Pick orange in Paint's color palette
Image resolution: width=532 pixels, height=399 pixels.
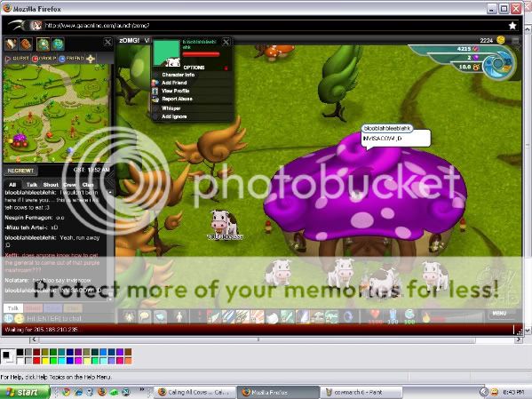[128, 360]
